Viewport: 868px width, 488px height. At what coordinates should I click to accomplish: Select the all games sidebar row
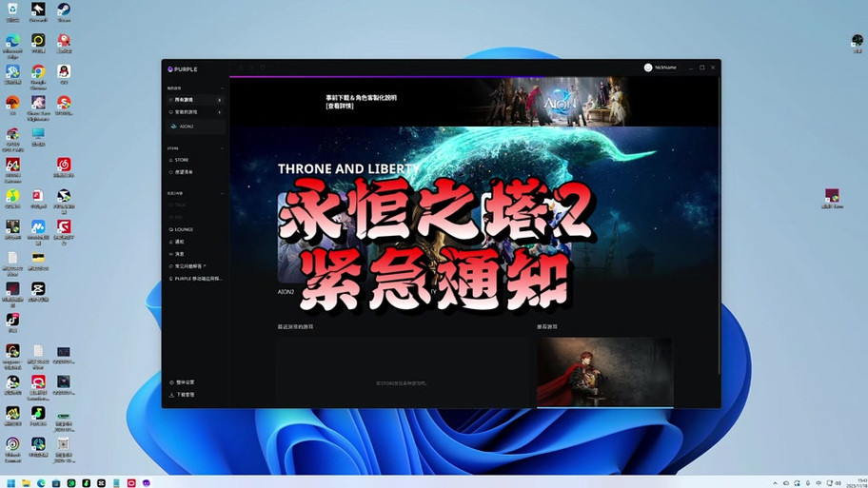point(195,100)
